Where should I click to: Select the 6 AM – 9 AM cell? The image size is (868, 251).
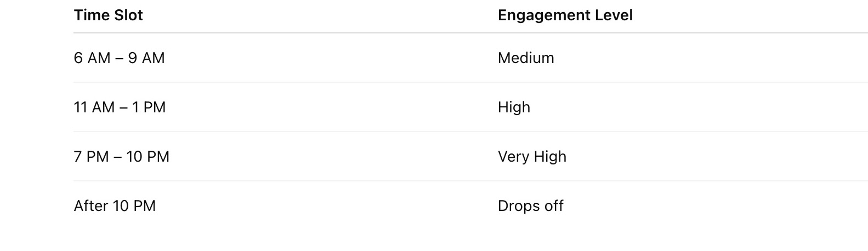(x=119, y=58)
